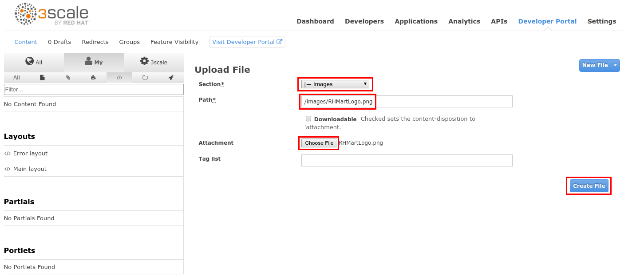This screenshot has width=644, height=277.
Task: Open Visit Developer Portal link
Action: (247, 42)
